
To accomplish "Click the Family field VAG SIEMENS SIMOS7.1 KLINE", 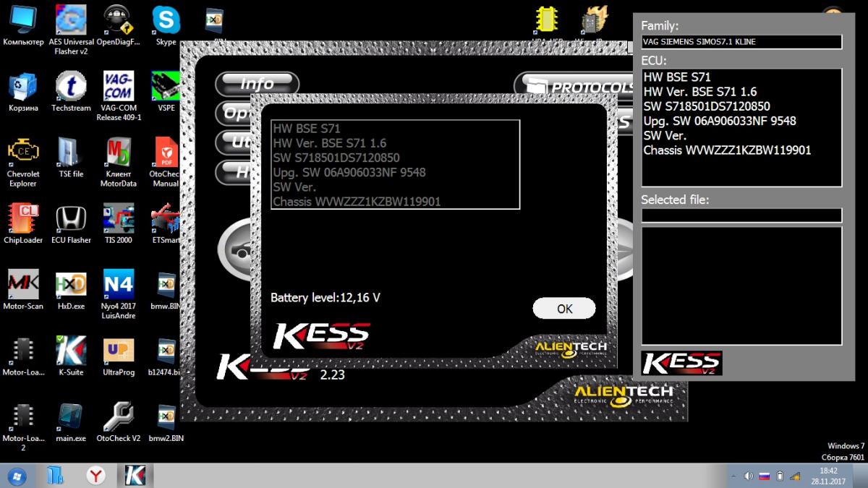I will (x=741, y=42).
